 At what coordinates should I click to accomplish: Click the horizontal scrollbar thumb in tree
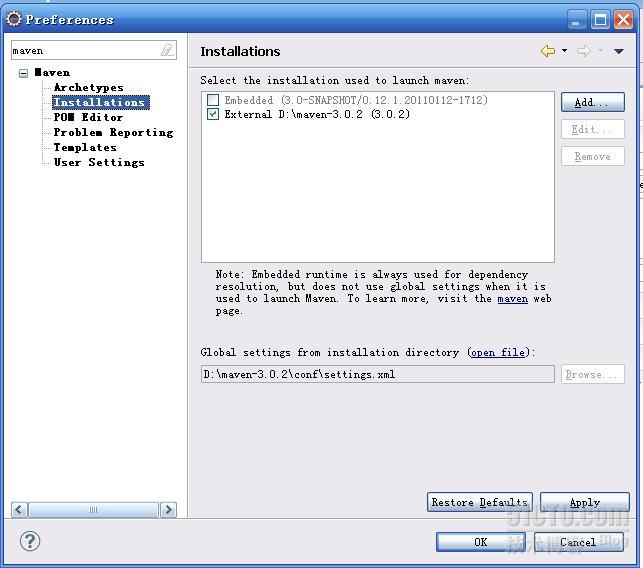tap(93, 510)
